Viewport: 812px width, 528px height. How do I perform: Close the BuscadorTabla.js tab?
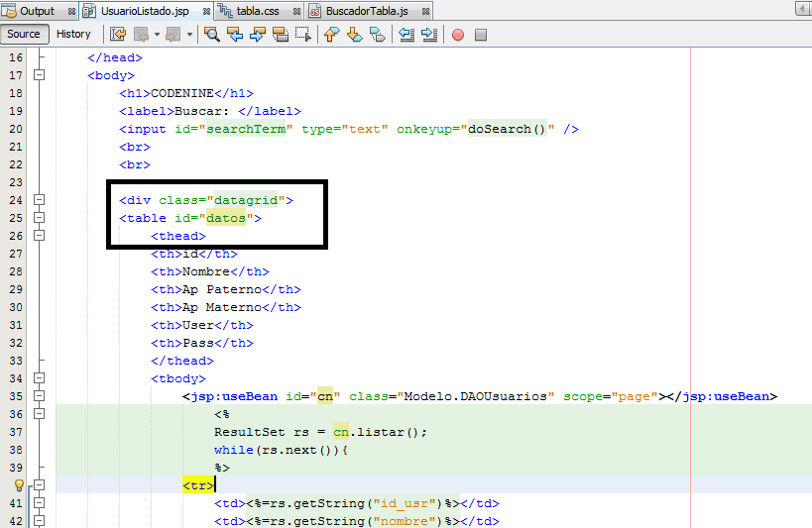click(425, 11)
